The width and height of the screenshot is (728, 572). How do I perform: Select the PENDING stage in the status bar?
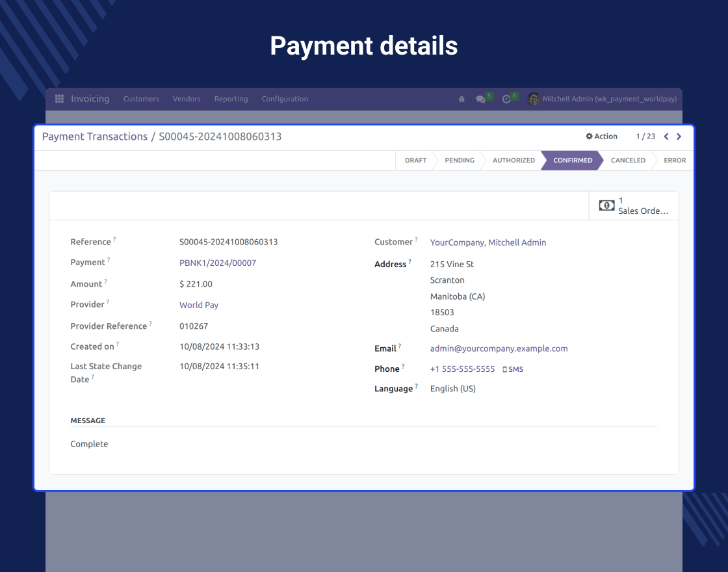coord(460,161)
